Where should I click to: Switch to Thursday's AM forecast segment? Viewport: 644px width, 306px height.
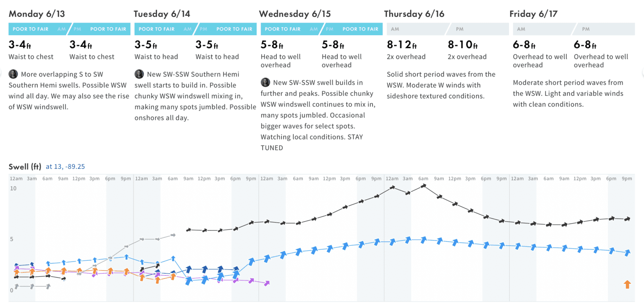415,29
